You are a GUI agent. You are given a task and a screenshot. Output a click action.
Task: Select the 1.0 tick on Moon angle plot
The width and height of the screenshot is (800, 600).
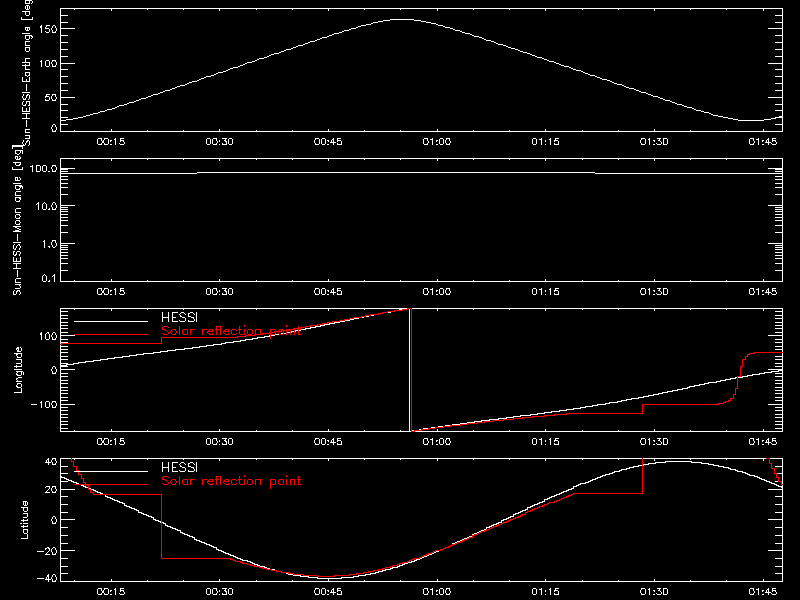click(x=49, y=244)
